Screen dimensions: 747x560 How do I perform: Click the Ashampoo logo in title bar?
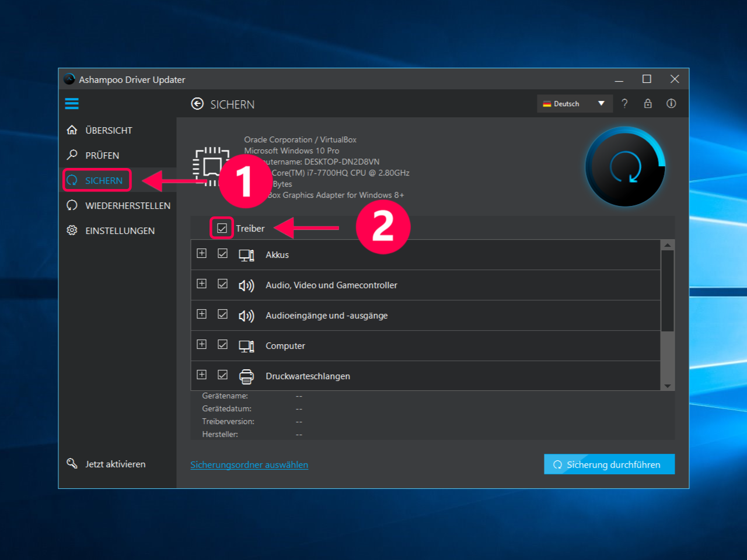pyautogui.click(x=69, y=79)
